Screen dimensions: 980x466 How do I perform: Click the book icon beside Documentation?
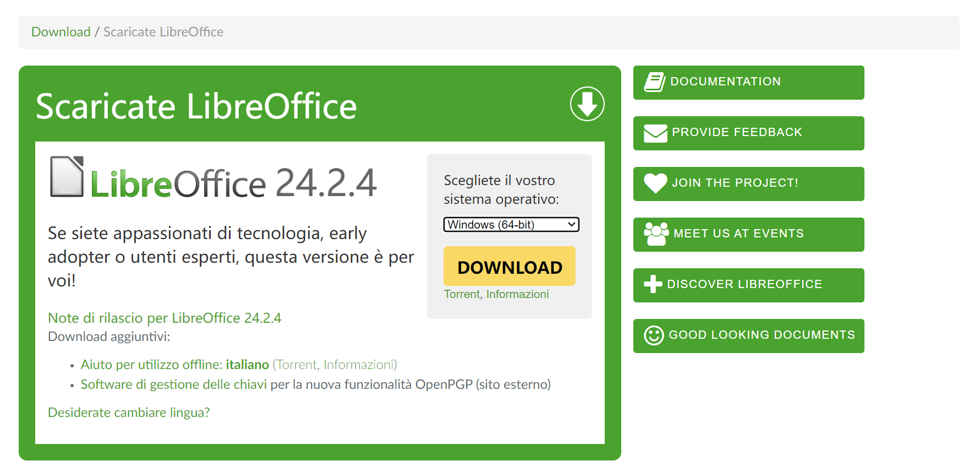click(x=654, y=82)
